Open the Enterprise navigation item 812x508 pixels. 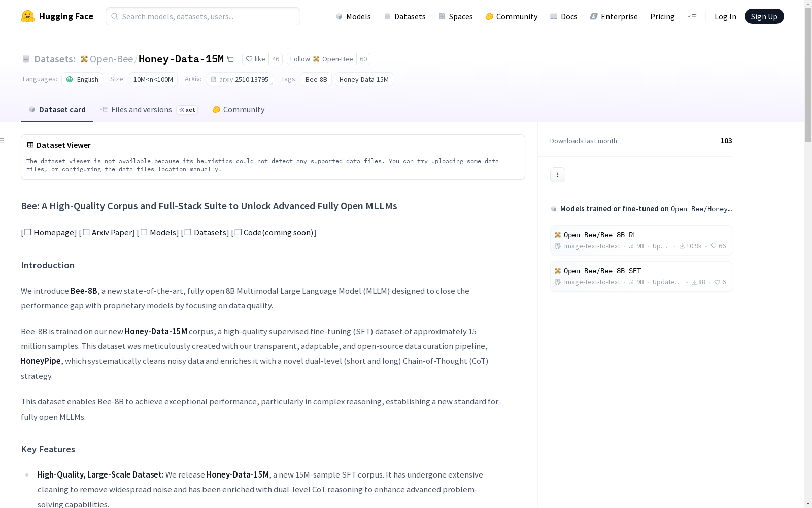tap(614, 16)
